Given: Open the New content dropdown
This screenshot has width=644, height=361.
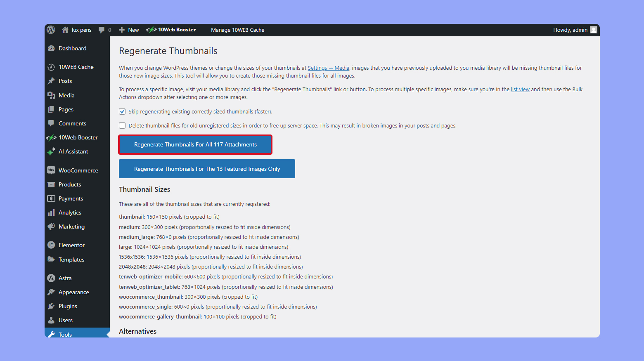Looking at the screenshot, I should click(x=129, y=30).
